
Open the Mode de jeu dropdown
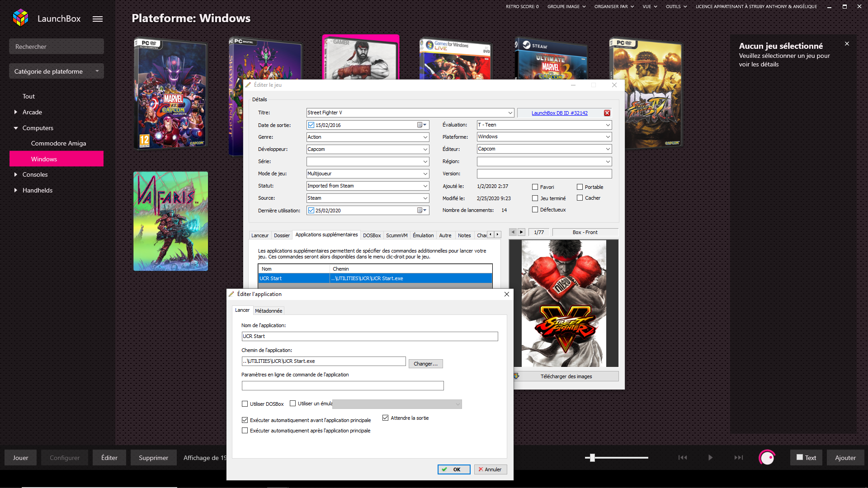click(x=425, y=174)
